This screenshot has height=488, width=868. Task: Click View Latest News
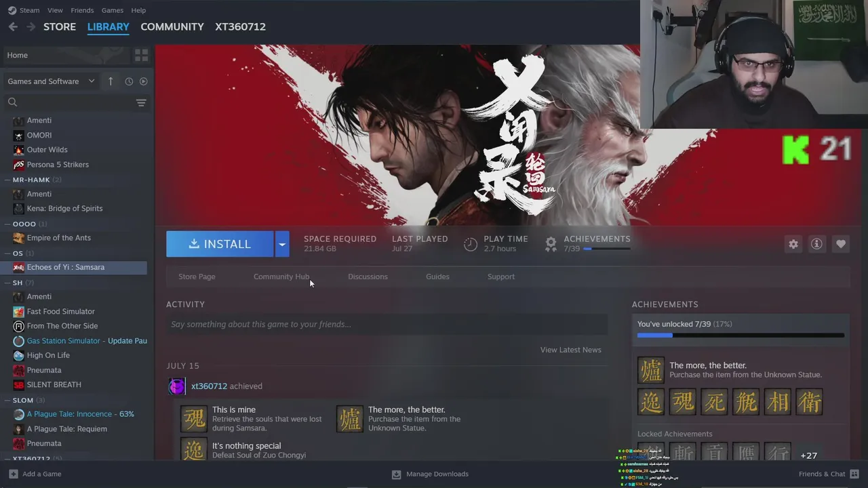[570, 350]
